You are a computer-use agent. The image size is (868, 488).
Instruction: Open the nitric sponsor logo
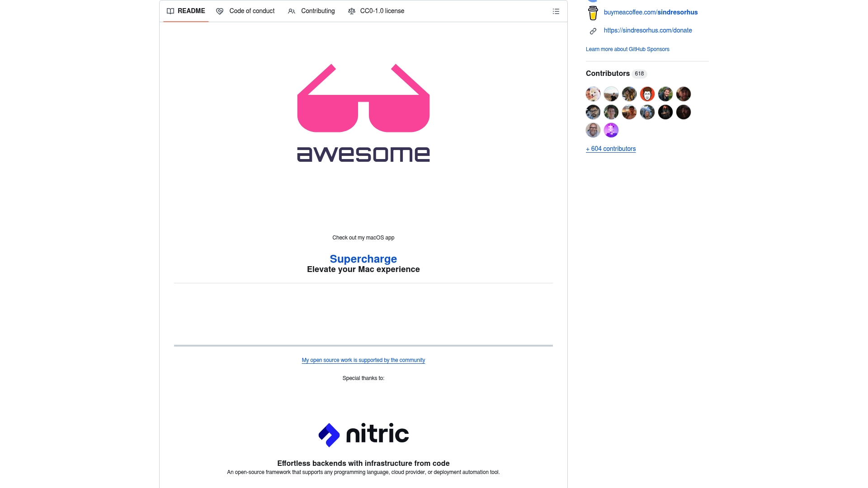pos(363,435)
